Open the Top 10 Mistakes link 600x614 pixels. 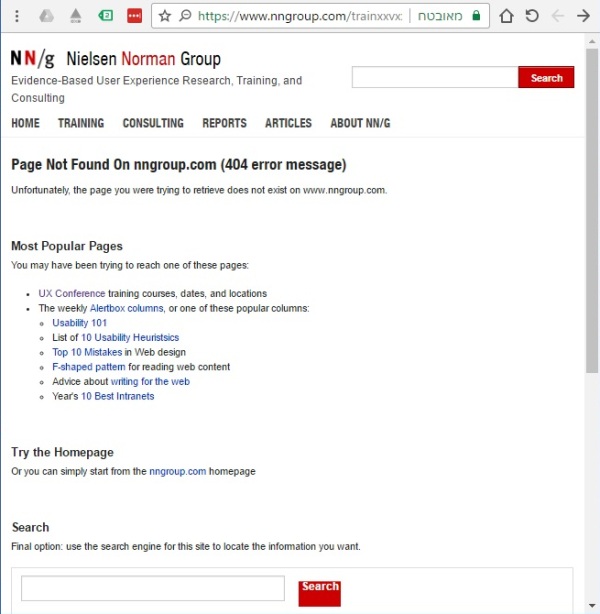(87, 352)
